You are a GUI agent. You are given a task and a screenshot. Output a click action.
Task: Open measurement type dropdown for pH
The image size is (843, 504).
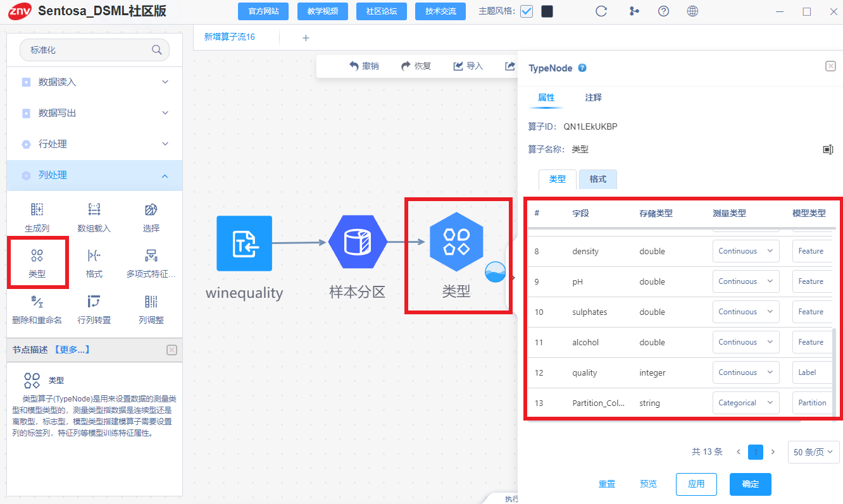coord(746,281)
